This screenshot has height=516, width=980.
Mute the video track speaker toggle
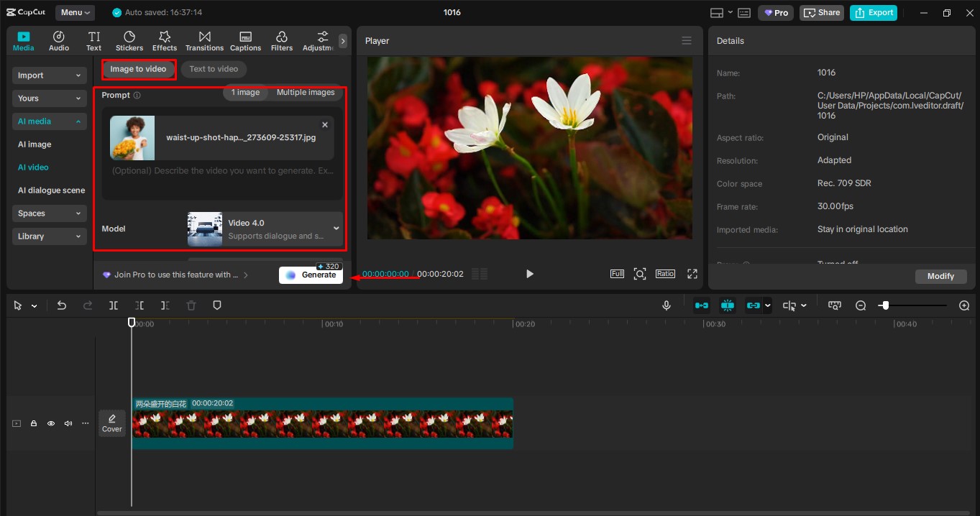pyautogui.click(x=68, y=423)
